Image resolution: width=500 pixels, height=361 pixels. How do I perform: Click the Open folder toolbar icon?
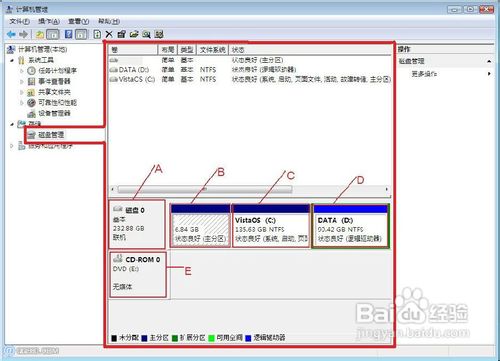tap(134, 34)
